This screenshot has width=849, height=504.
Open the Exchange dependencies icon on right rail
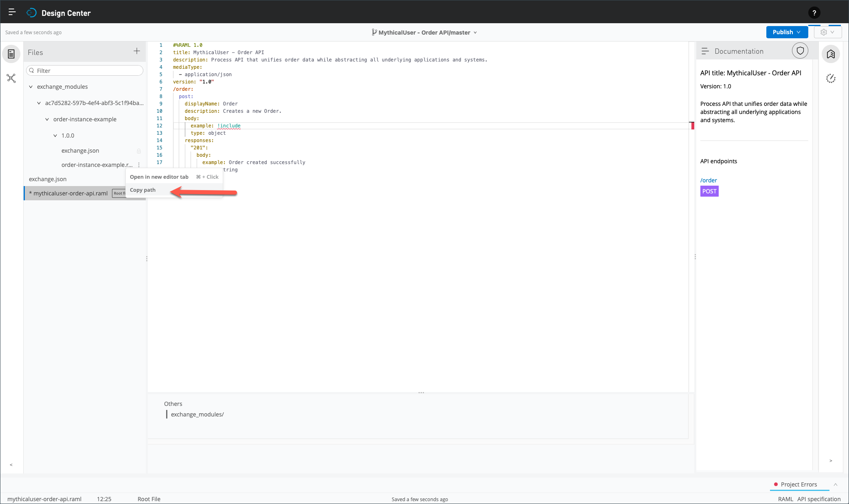click(831, 54)
